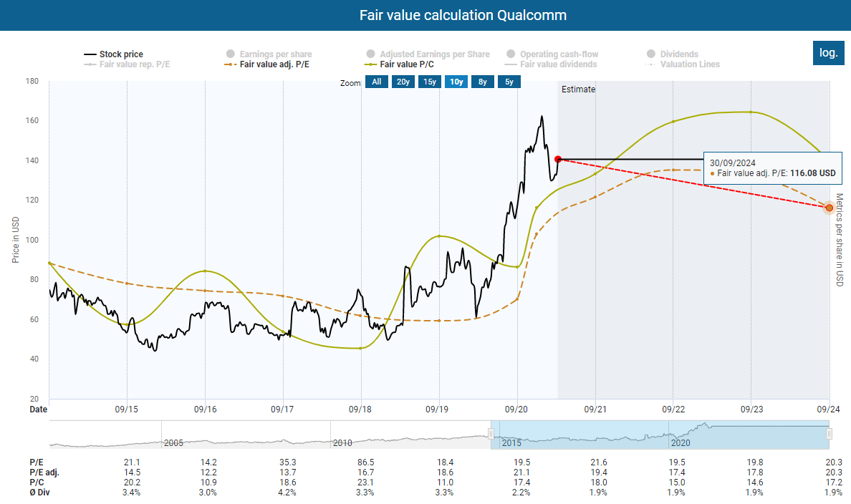
Task: Select Fair value adj. P/E point at 09/15
Action: 127,283
